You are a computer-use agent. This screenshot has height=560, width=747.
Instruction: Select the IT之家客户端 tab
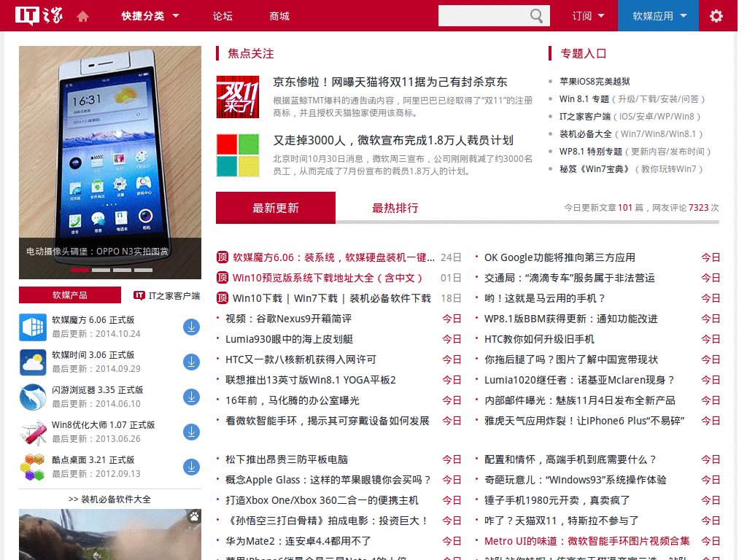pos(166,296)
